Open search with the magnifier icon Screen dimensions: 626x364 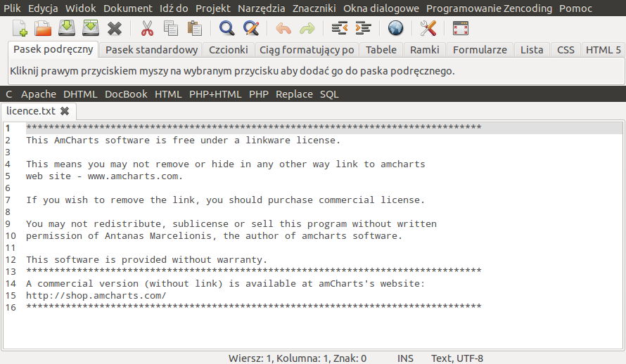click(226, 28)
